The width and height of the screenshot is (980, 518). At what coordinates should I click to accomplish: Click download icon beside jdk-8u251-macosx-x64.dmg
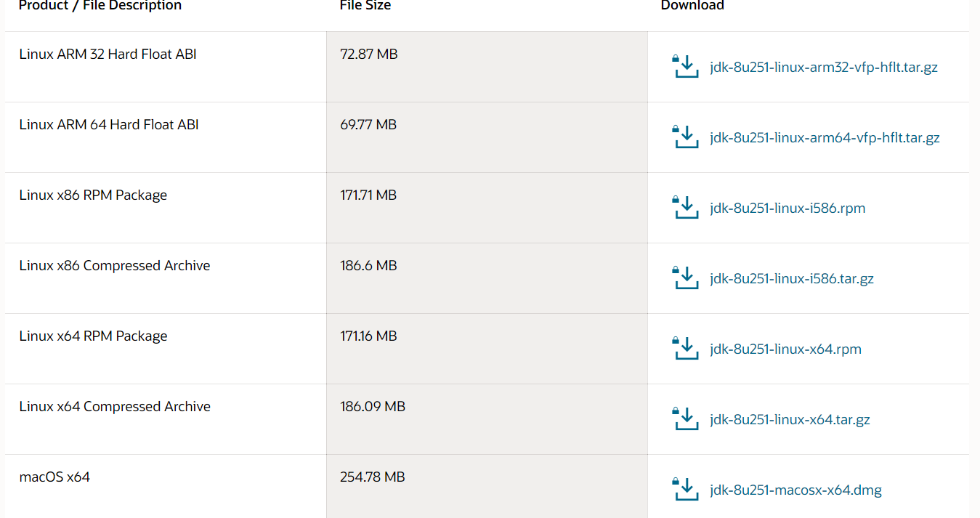(686, 489)
